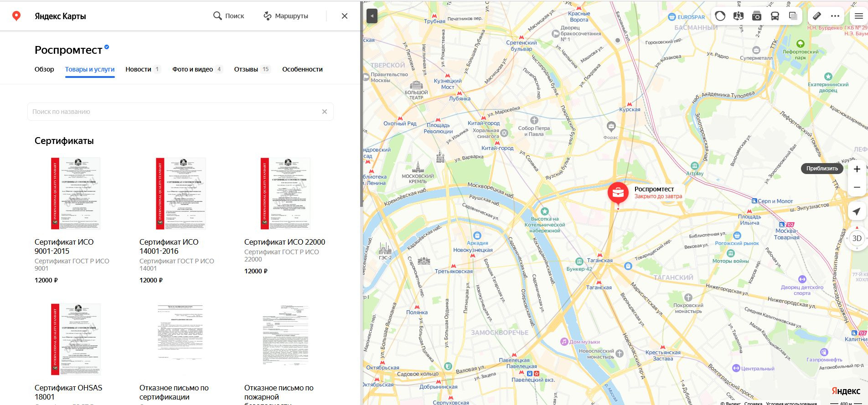Viewport: 868px width, 405px height.
Task: Open the Фото и видео tab
Action: tap(197, 69)
